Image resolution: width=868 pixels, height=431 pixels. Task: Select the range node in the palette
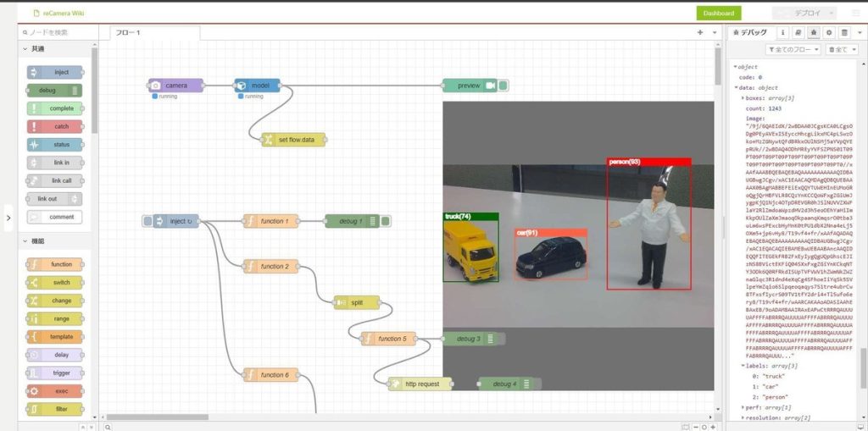pyautogui.click(x=55, y=318)
